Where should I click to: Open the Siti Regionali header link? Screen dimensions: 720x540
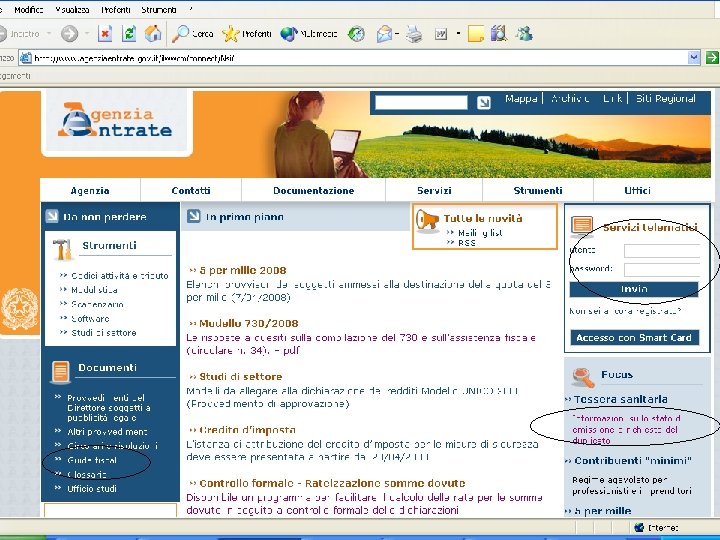tap(666, 99)
